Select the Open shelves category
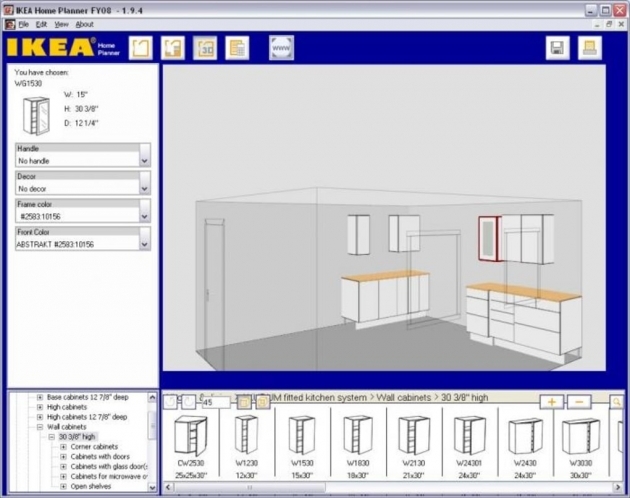 click(91, 486)
